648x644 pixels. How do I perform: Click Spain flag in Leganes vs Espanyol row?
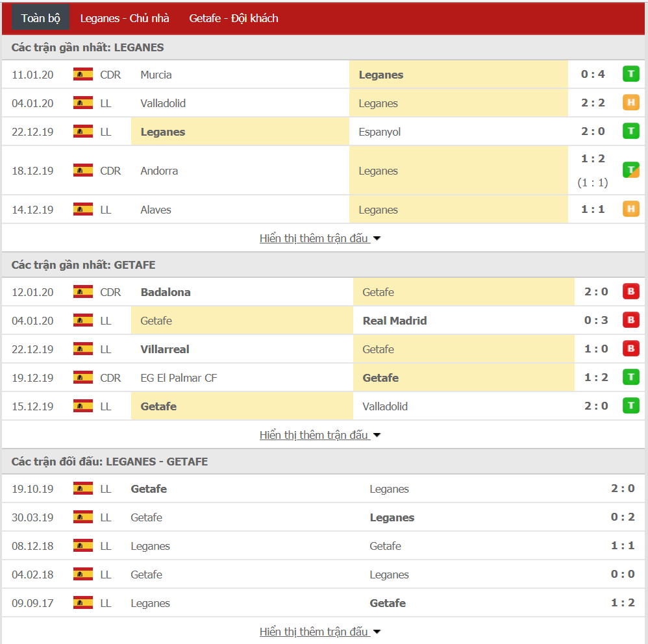pyautogui.click(x=83, y=131)
